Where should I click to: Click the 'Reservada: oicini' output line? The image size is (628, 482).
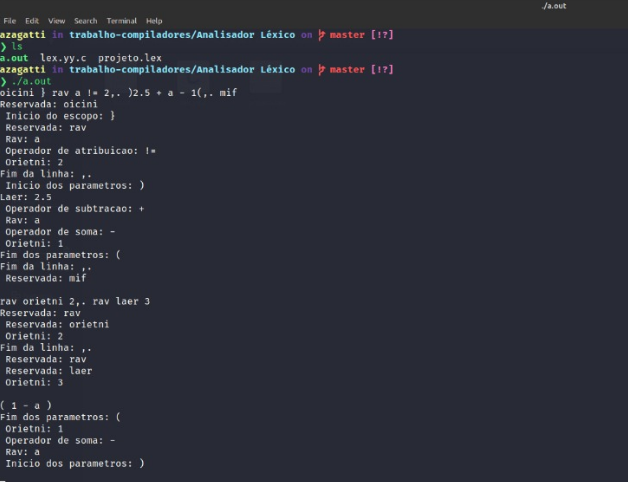coord(48,105)
